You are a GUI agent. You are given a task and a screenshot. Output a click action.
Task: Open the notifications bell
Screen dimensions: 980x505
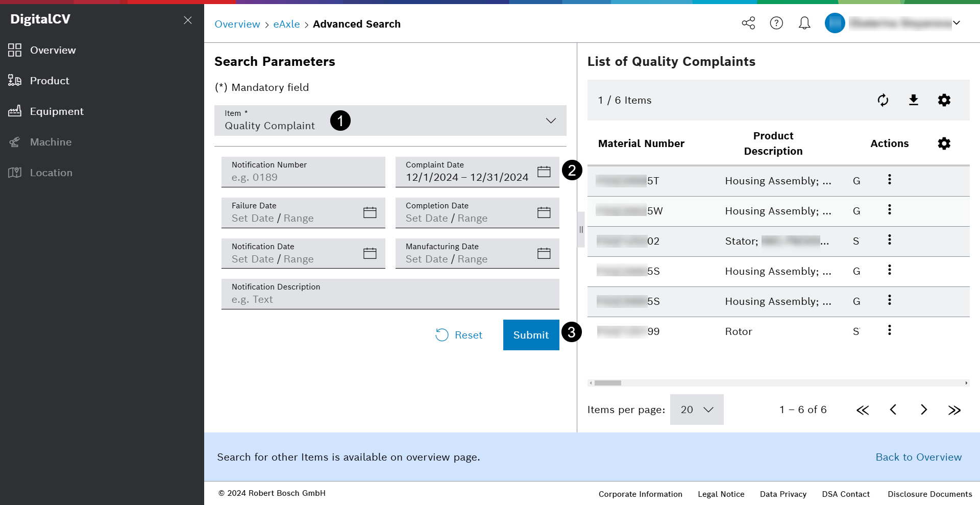point(804,23)
